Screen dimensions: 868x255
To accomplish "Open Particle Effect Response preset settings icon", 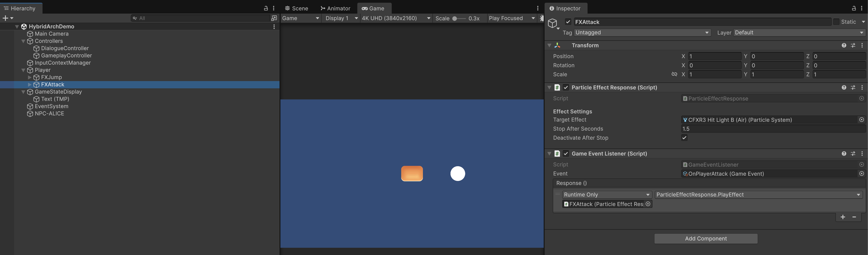I will point(853,87).
